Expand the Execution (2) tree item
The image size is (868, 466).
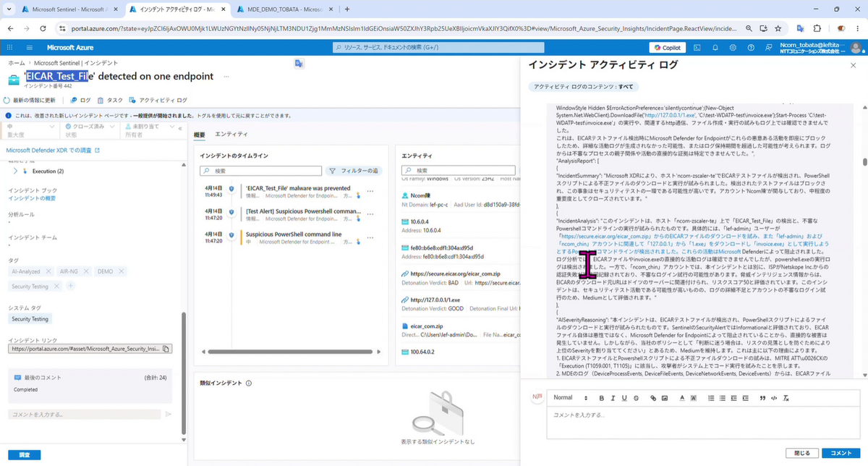[16, 171]
